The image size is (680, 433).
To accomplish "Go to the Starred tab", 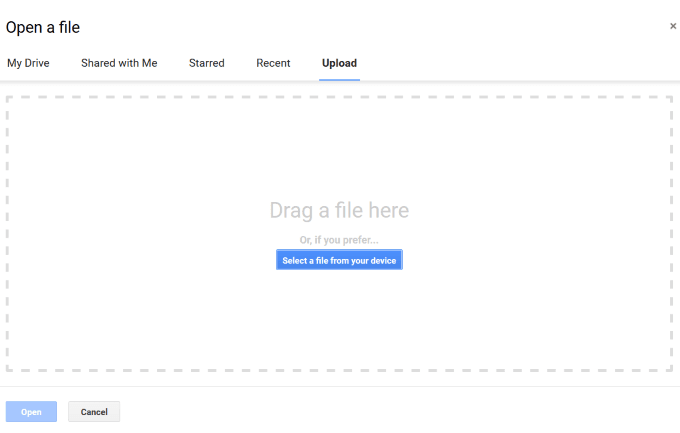I will pos(207,63).
